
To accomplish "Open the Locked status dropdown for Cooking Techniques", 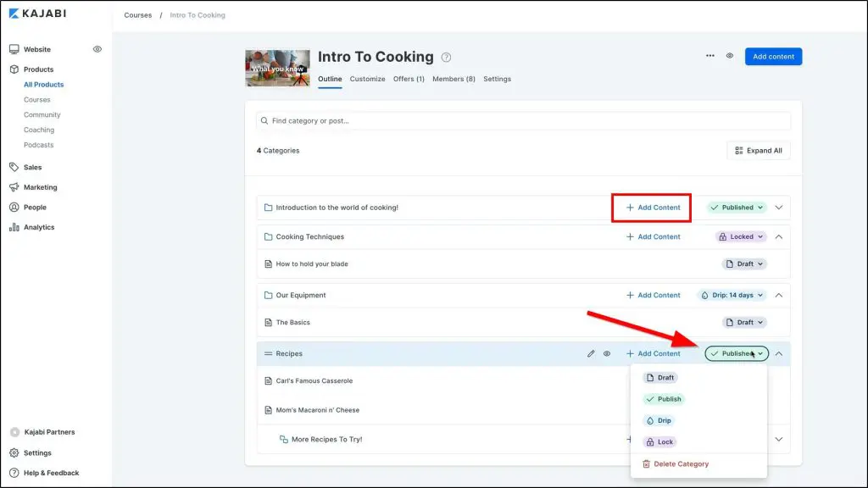I will point(741,237).
